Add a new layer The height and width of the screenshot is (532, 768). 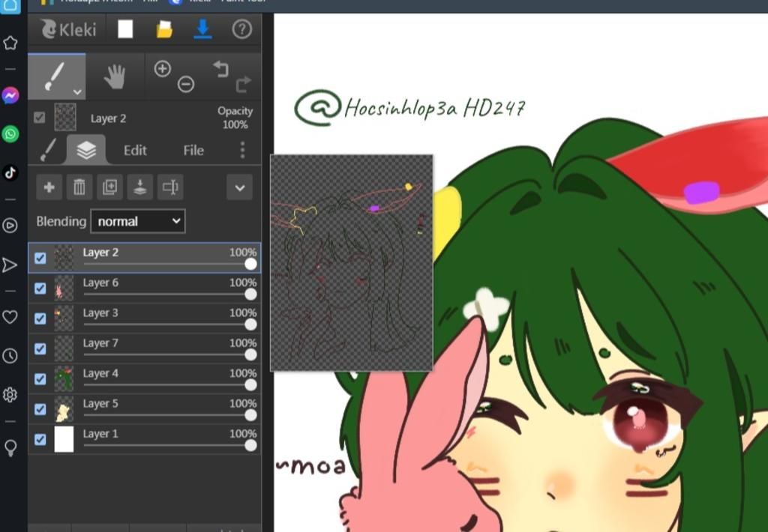click(49, 187)
